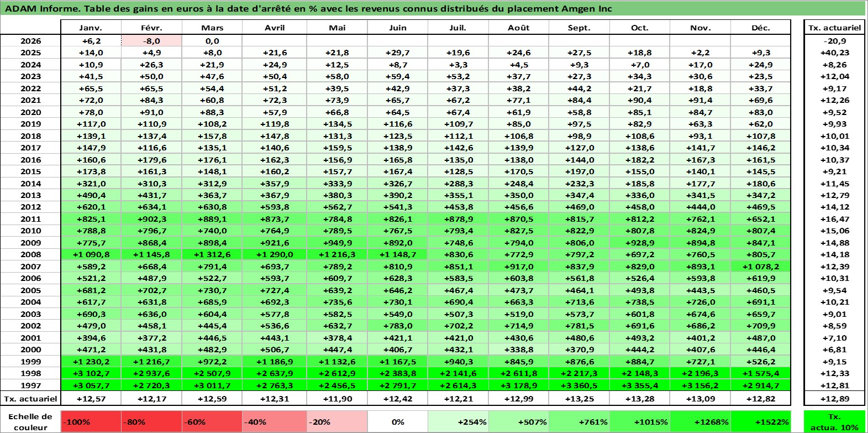Click the +59,4 cell for June 2023
This screenshot has height=433, width=868.
pos(398,76)
